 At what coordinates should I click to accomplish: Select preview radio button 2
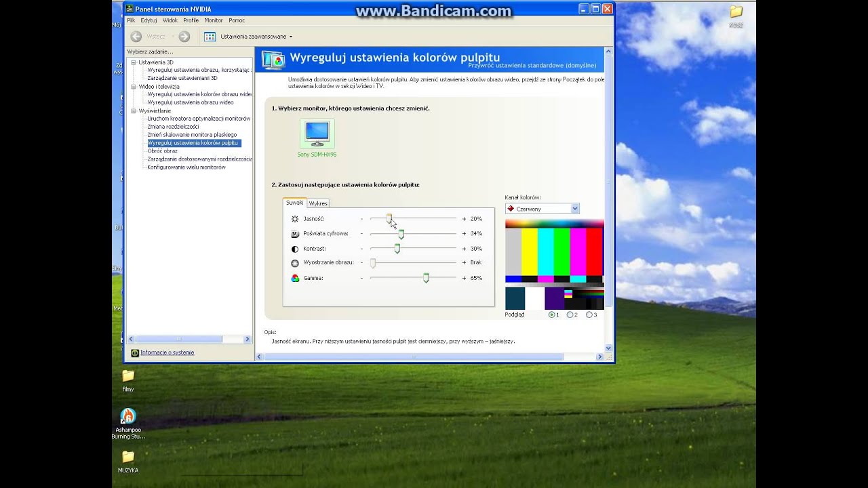pyautogui.click(x=570, y=314)
